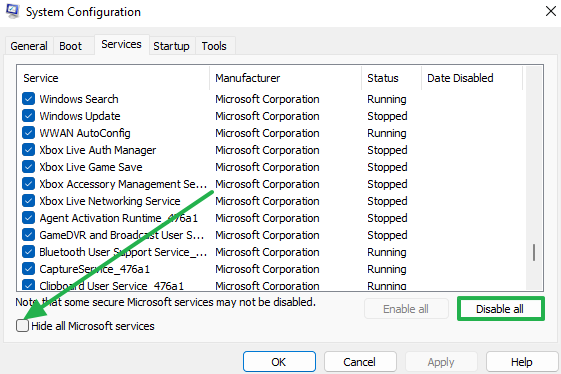The image size is (561, 374).
Task: Click the services list vertical scrollbar thumb
Action: coord(534,252)
